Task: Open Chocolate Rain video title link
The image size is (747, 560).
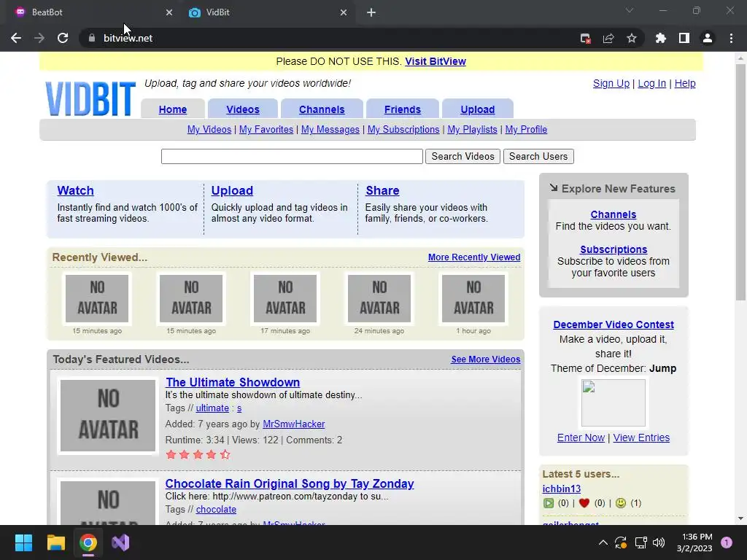Action: 290,484
